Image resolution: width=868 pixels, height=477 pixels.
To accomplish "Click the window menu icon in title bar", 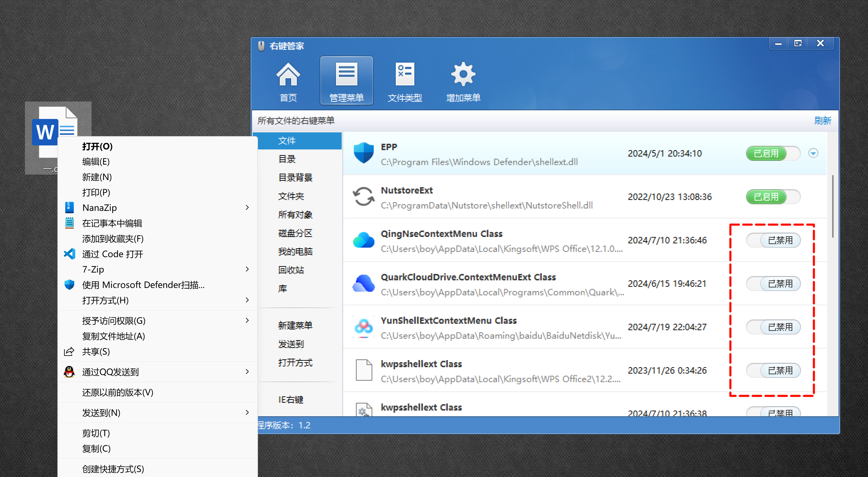I will 798,43.
